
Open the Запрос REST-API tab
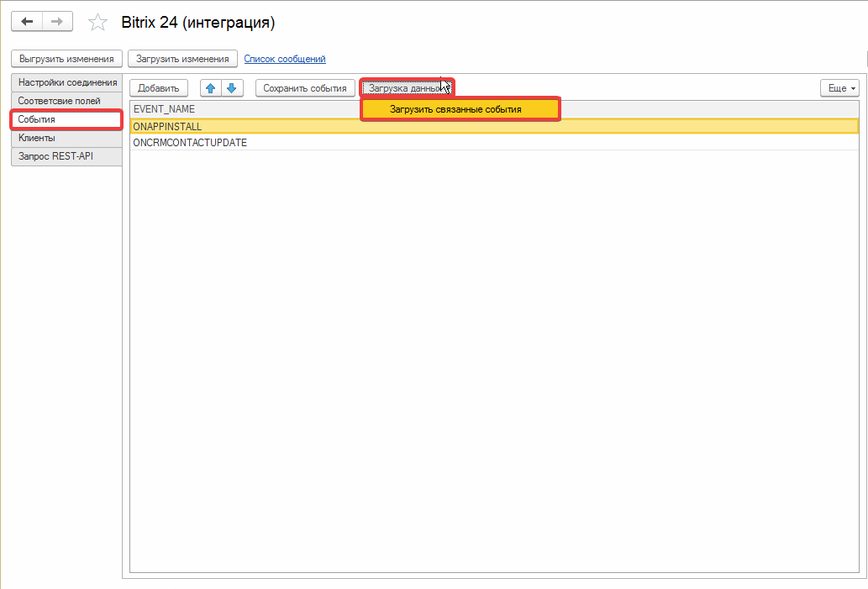tap(67, 156)
